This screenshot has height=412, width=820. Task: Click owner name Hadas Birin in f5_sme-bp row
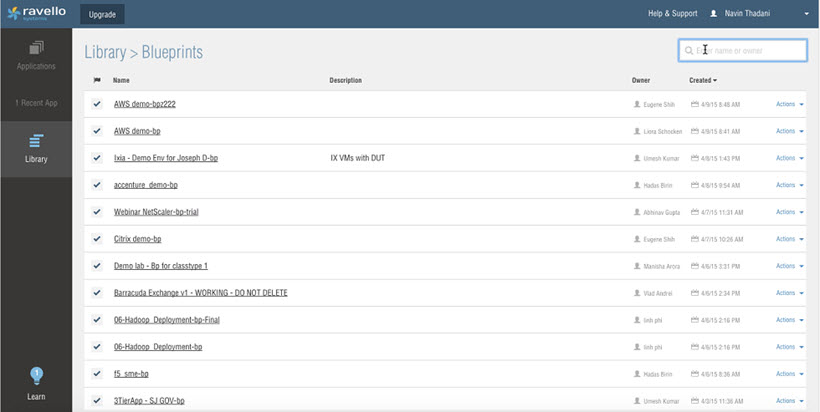point(658,374)
